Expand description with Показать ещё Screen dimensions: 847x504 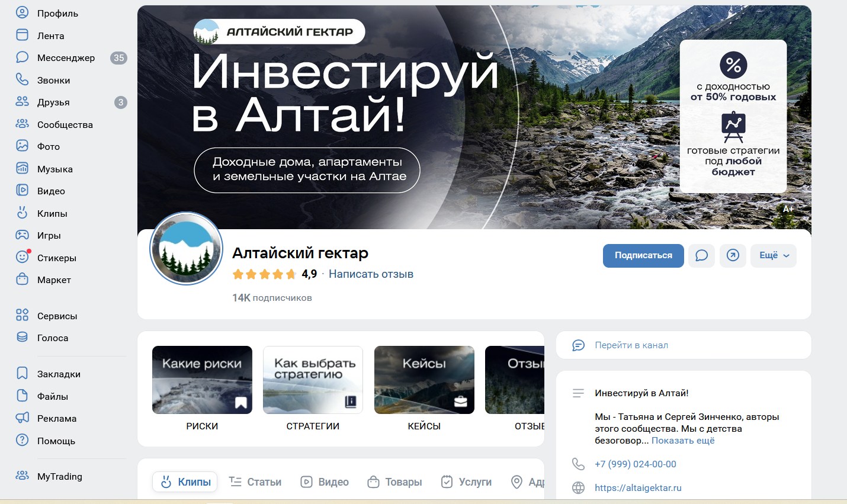(x=683, y=441)
